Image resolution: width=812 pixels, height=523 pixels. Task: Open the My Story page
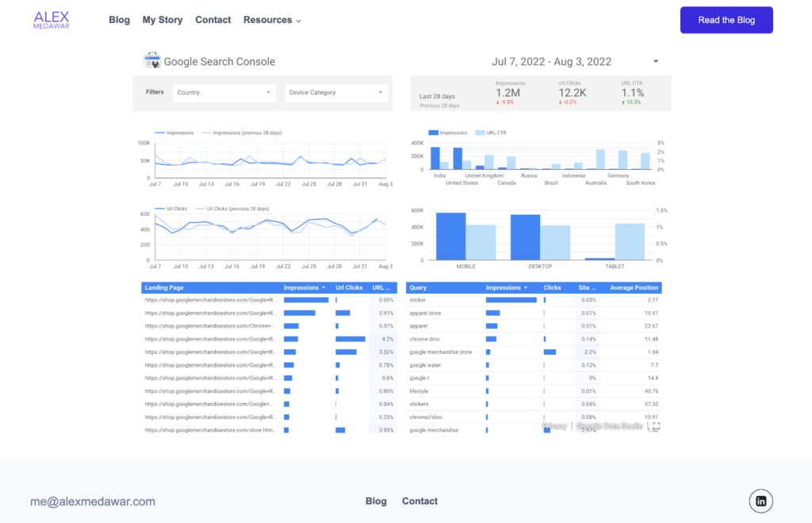pyautogui.click(x=163, y=20)
